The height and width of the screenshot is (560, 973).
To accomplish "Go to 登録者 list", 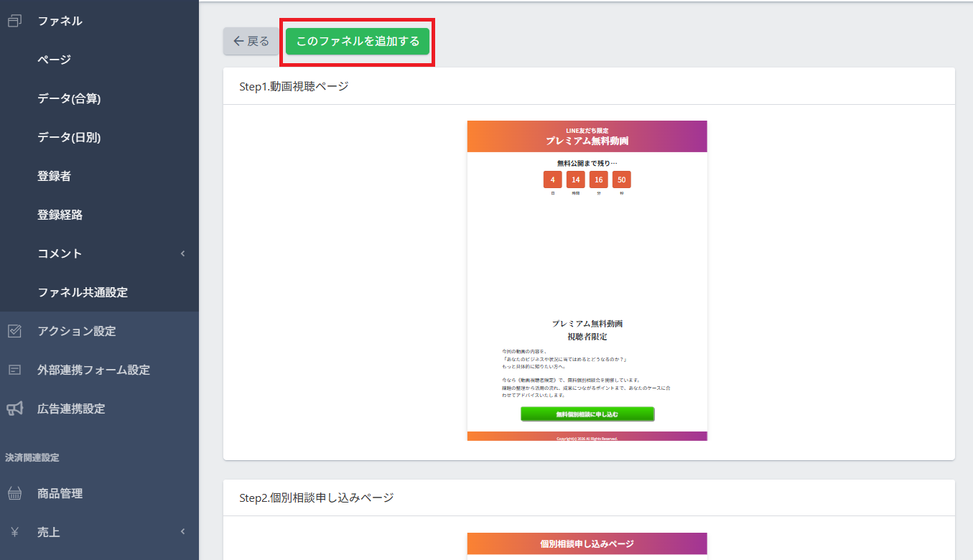I will [x=55, y=176].
